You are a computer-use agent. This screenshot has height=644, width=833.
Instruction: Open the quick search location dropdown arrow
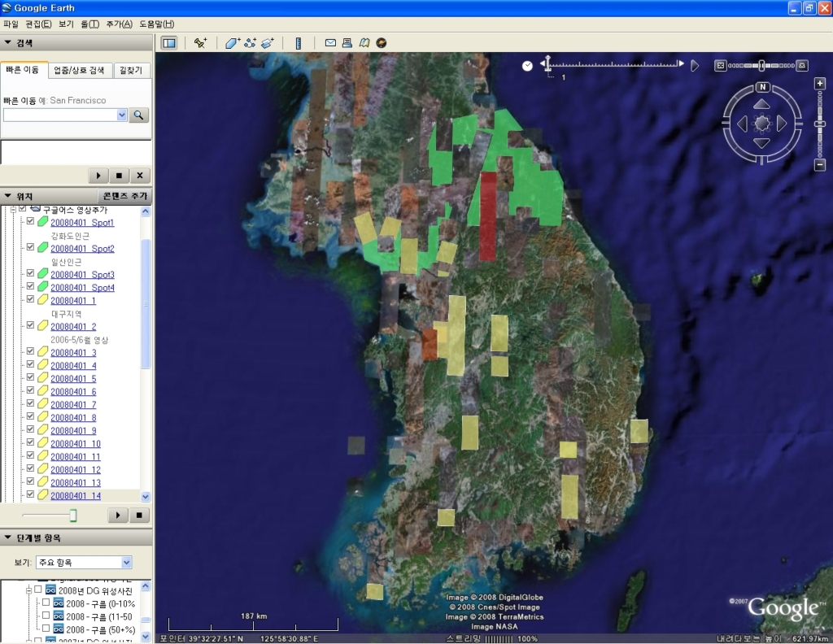click(x=122, y=115)
